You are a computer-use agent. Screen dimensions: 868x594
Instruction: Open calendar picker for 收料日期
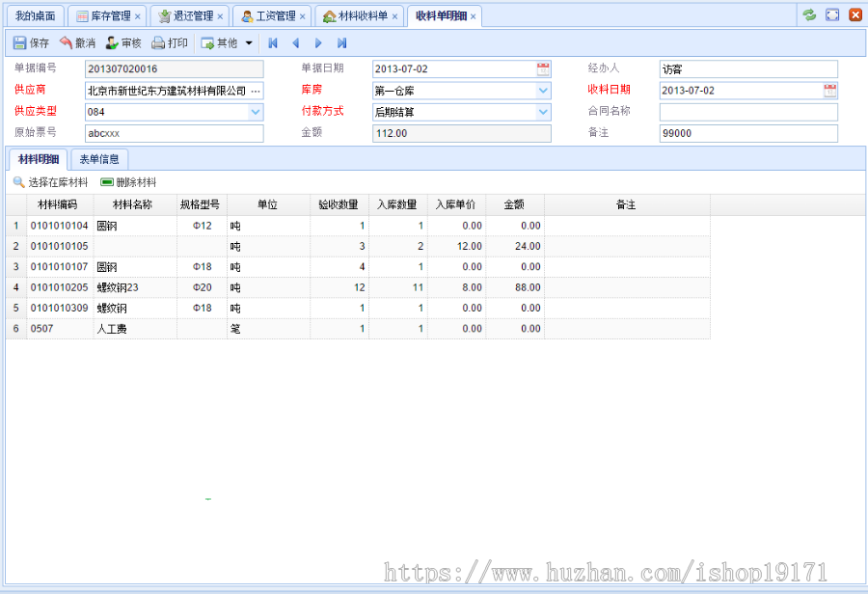829,91
